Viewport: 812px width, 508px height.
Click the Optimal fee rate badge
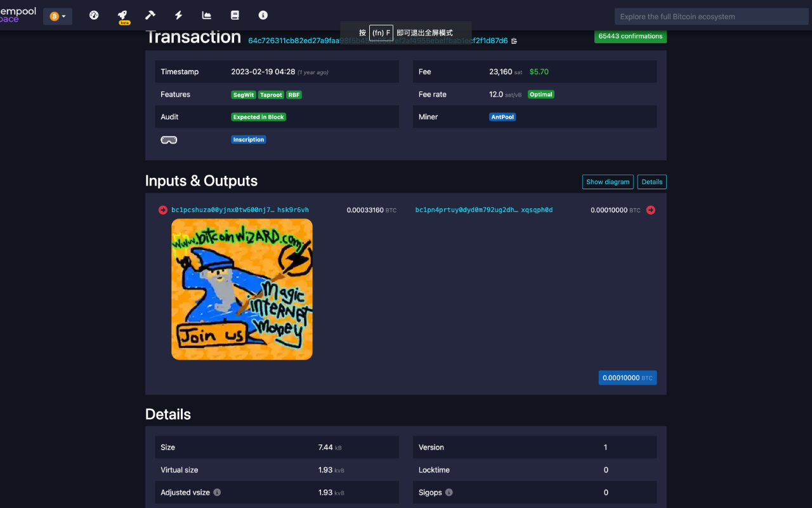pos(541,95)
